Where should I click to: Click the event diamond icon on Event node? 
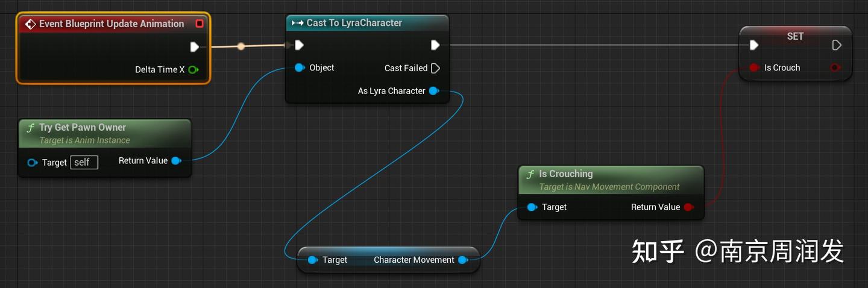(30, 23)
